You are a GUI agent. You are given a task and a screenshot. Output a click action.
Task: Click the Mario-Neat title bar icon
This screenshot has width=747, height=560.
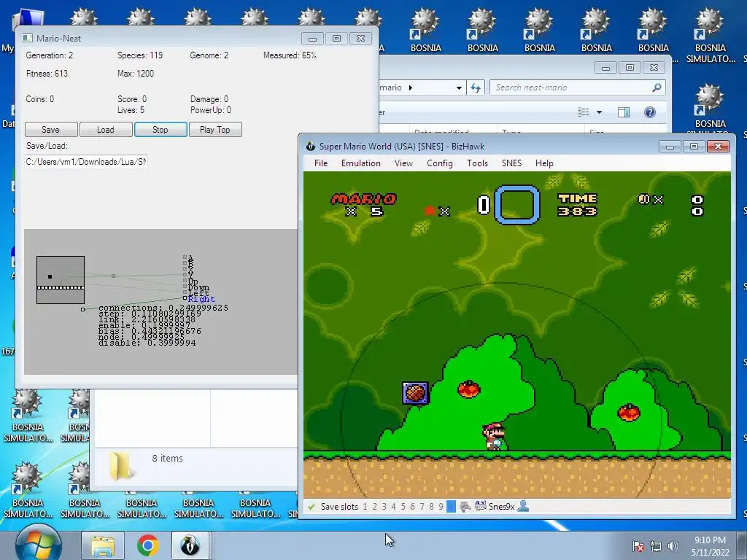27,38
